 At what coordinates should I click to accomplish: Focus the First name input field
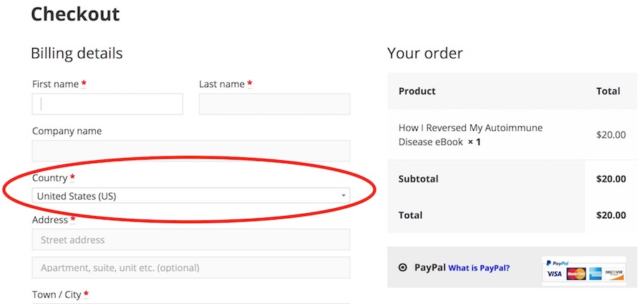pyautogui.click(x=107, y=104)
